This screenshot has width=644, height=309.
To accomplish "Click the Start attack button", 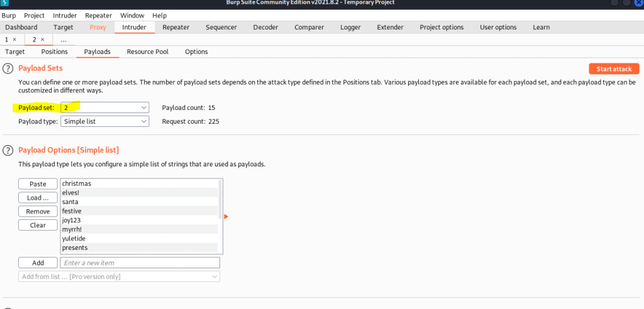I will coord(614,69).
